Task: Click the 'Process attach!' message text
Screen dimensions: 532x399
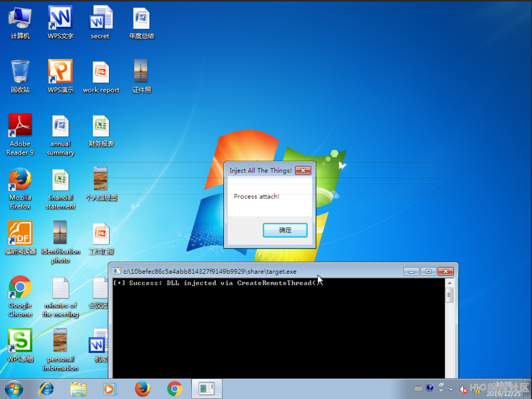Action: [x=257, y=196]
